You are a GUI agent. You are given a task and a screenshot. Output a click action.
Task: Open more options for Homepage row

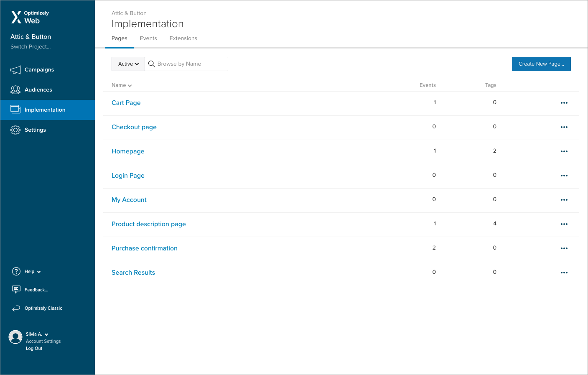(x=564, y=151)
